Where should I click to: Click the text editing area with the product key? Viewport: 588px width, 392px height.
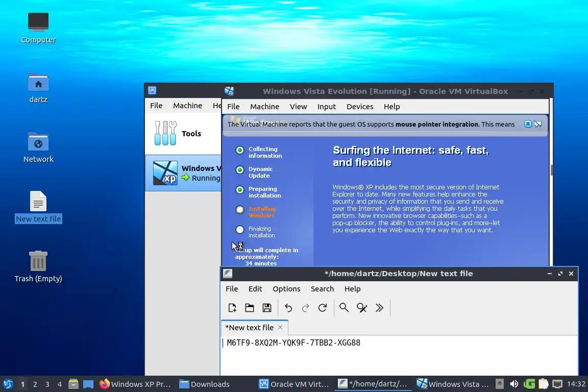pyautogui.click(x=399, y=355)
